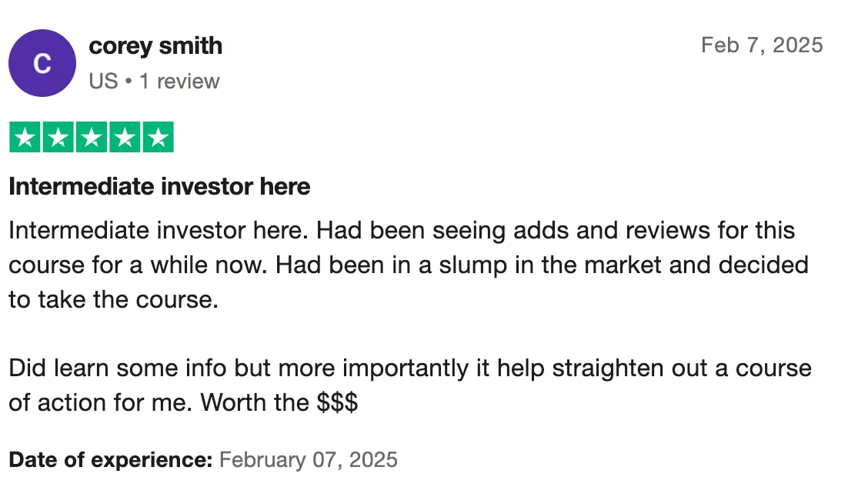Click the first green rating star
The width and height of the screenshot is (868, 497).
tap(25, 137)
